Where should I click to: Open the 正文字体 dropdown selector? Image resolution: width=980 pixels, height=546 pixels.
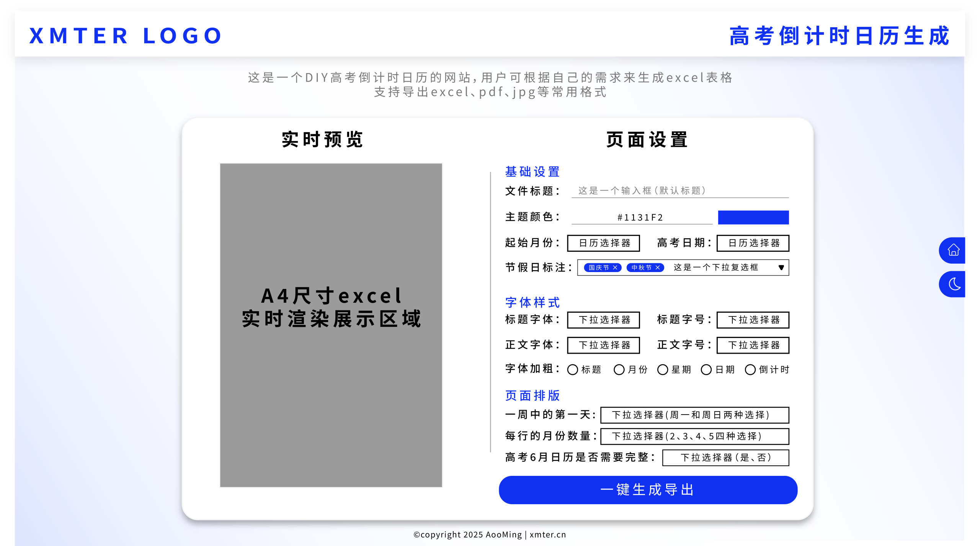click(603, 345)
